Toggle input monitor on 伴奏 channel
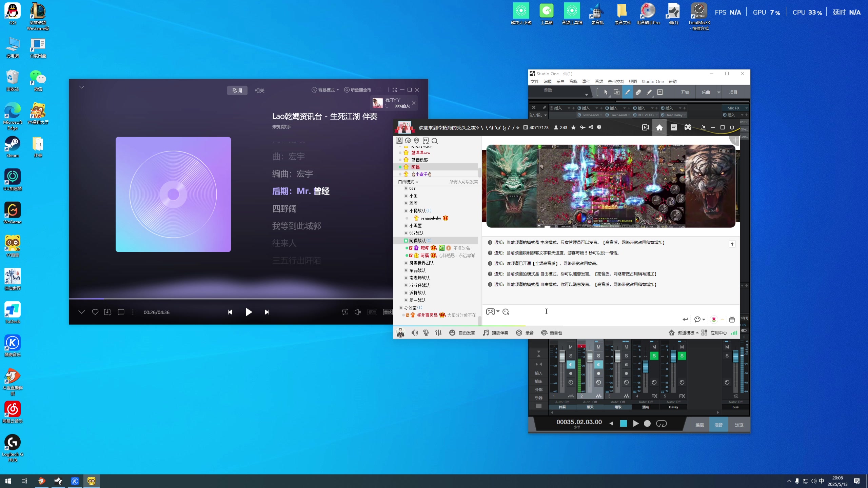 pyautogui.click(x=571, y=365)
